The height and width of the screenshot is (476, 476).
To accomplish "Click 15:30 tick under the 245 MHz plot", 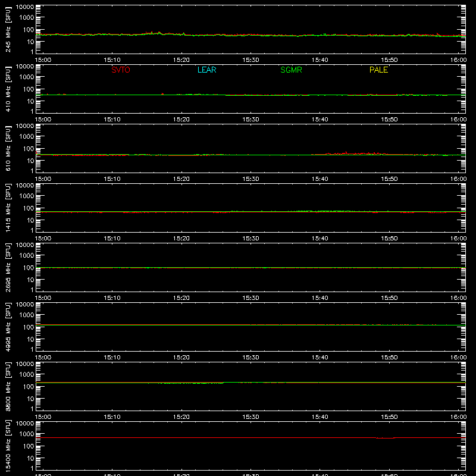I will click(250, 60).
